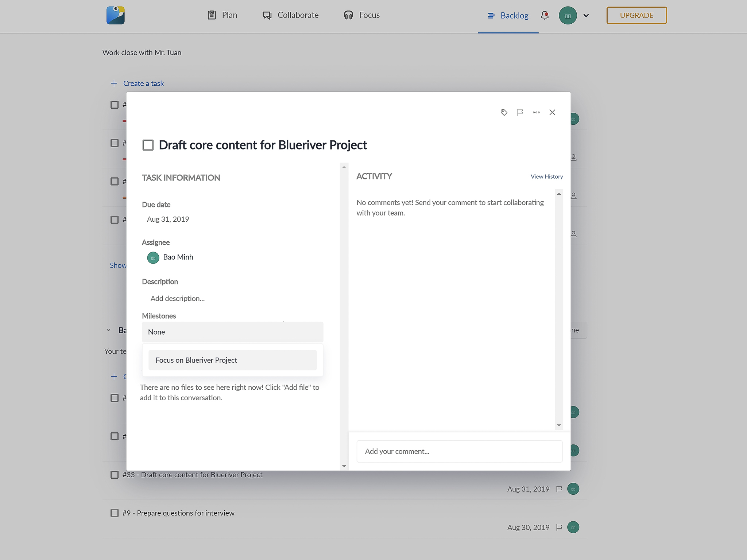Click the user avatar in header
The image size is (747, 560).
568,16
